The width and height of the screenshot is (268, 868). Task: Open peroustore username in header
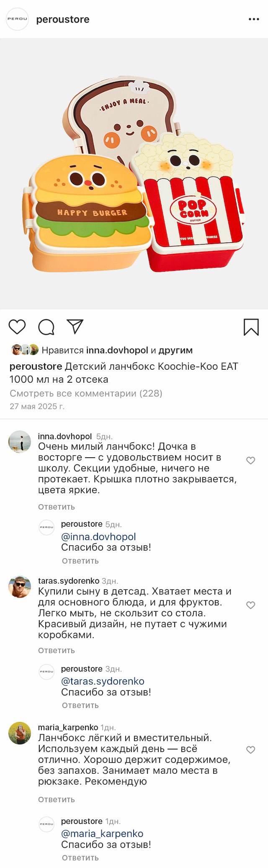(x=63, y=19)
